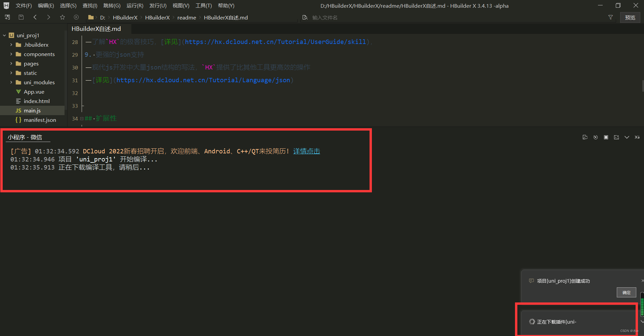Click the 预览 preview button
The width and height of the screenshot is (644, 336).
(630, 17)
